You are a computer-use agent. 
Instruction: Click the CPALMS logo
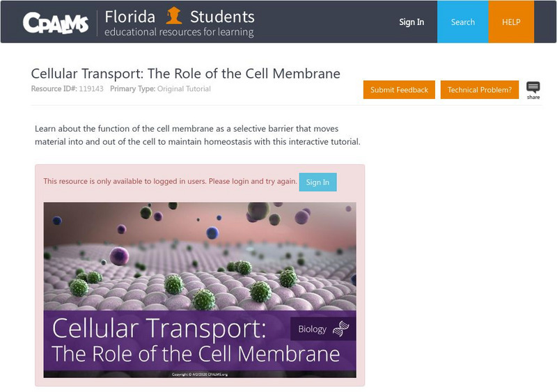point(56,22)
